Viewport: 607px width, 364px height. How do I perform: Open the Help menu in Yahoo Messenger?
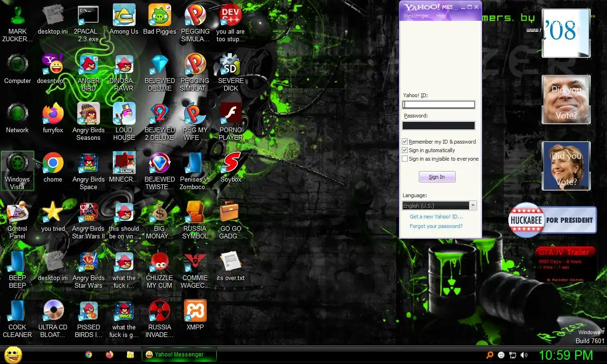441,16
